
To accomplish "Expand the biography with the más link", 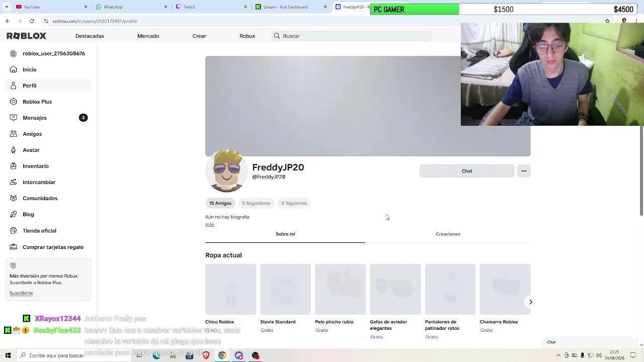I will click(210, 224).
